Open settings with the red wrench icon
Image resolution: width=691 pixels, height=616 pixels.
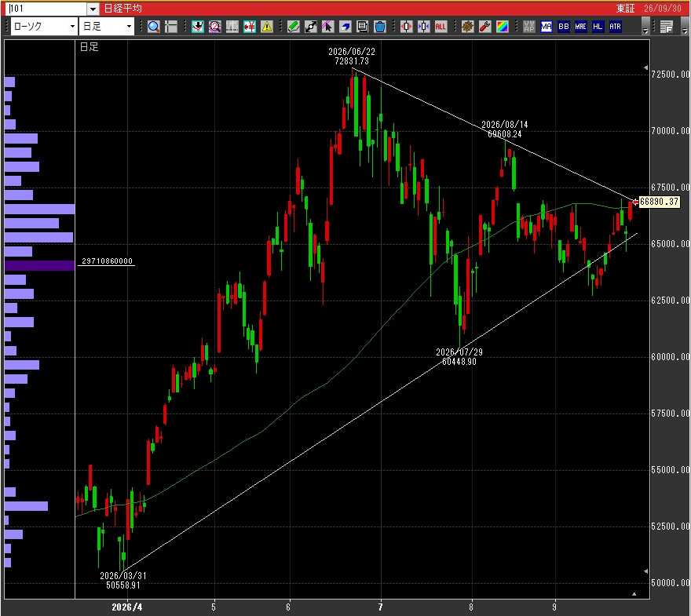click(484, 27)
